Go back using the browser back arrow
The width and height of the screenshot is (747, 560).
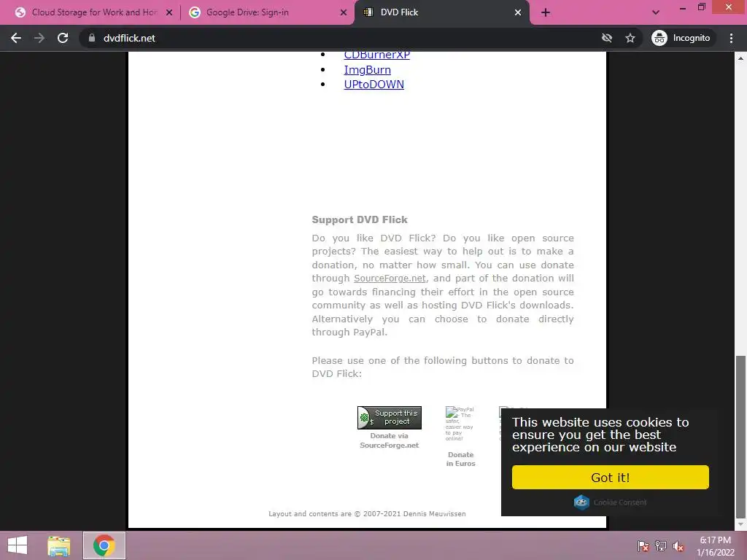[16, 38]
